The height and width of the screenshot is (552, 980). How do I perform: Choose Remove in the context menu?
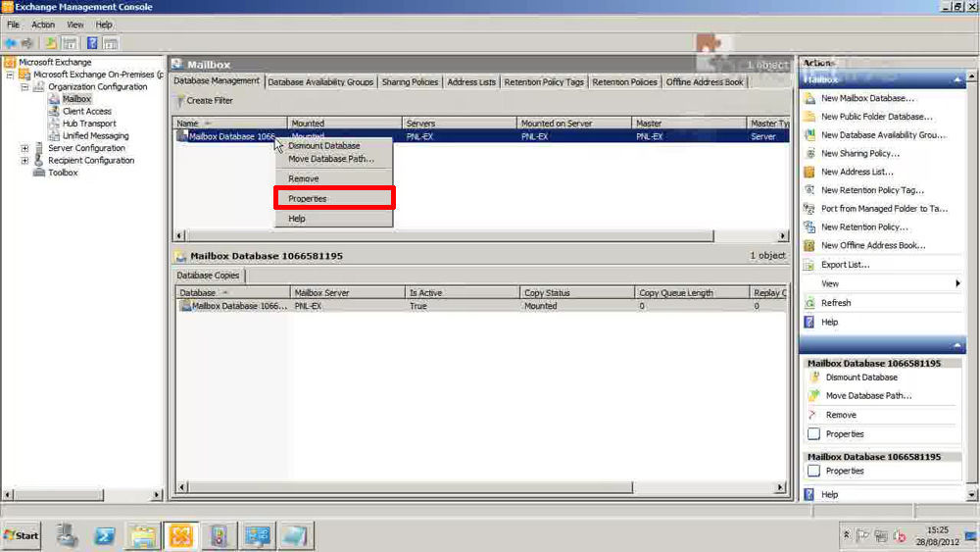click(x=334, y=178)
